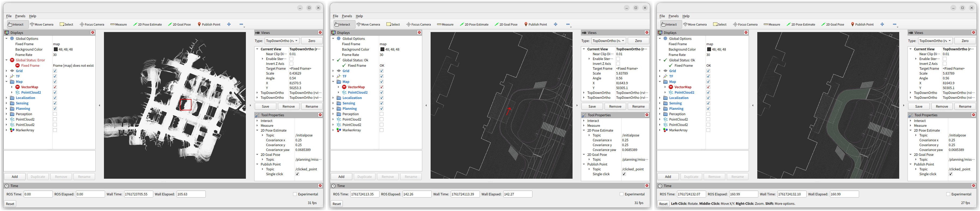Viewport: 980px width, 211px height.
Task: Open view Type dropdown in middle window
Action: (x=609, y=41)
